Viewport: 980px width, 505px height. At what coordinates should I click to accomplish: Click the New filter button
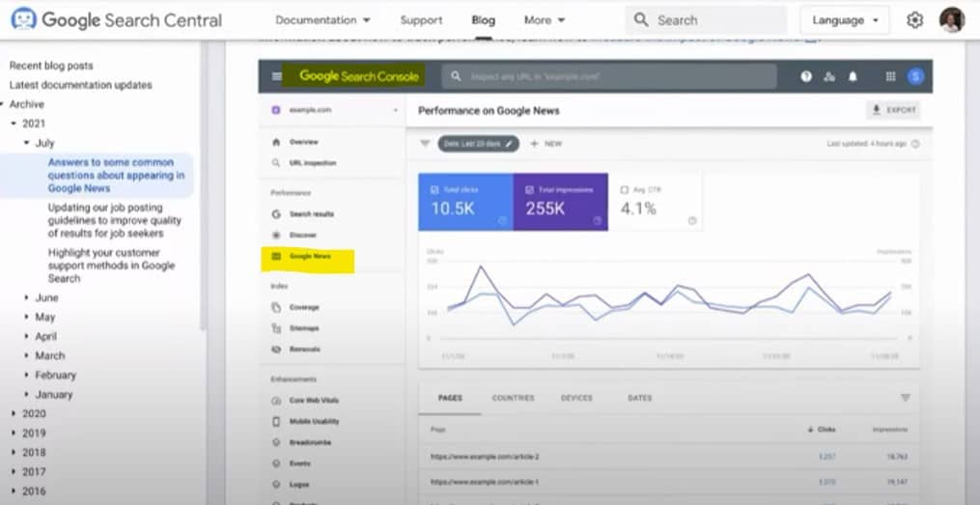click(546, 143)
